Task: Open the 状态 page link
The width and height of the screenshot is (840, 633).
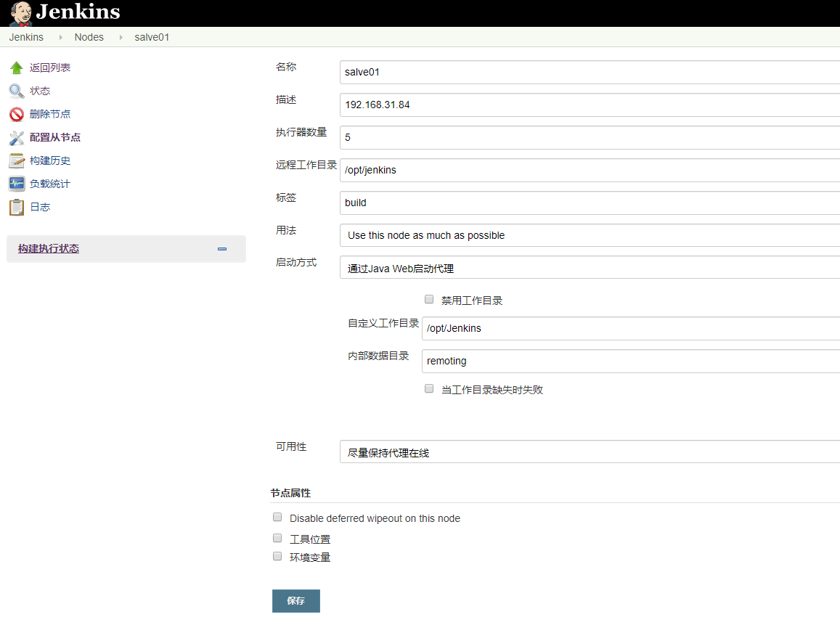Action: coord(40,91)
